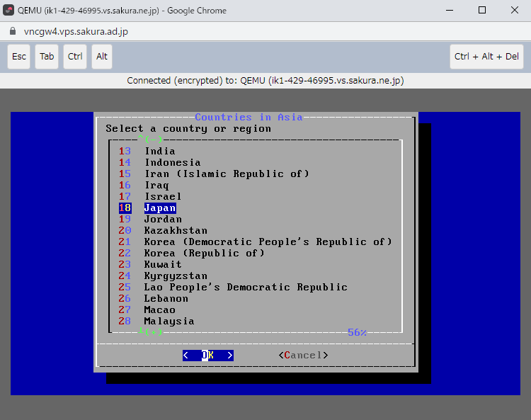Select OK in the country dialog
The image size is (531, 420).
[207, 356]
